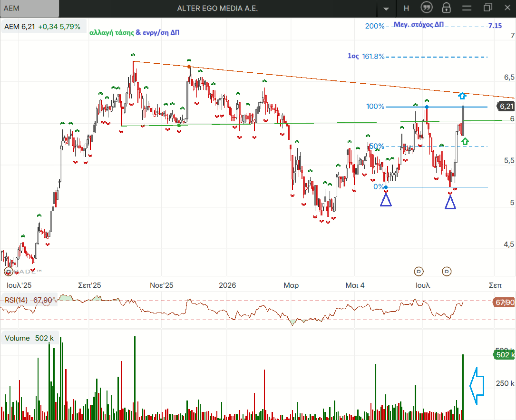The image size is (516, 420).
Task: Select the 161.8% Fibonacci level label
Action: [373, 56]
